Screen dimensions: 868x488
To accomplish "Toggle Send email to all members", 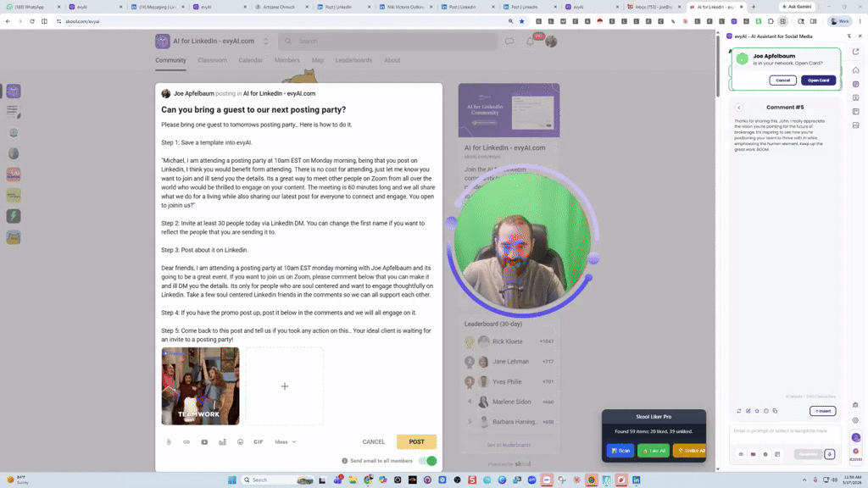I will (x=428, y=461).
